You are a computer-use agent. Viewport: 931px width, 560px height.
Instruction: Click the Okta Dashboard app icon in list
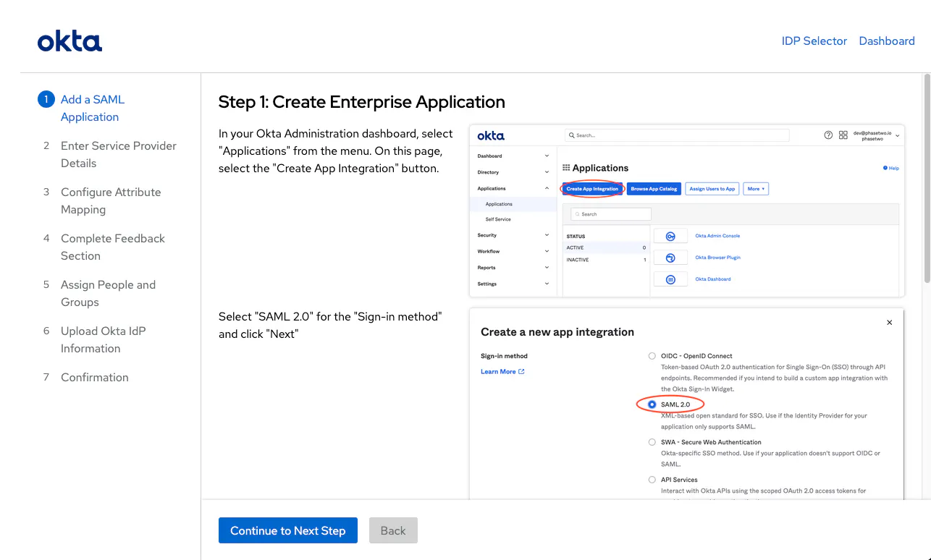pos(670,279)
